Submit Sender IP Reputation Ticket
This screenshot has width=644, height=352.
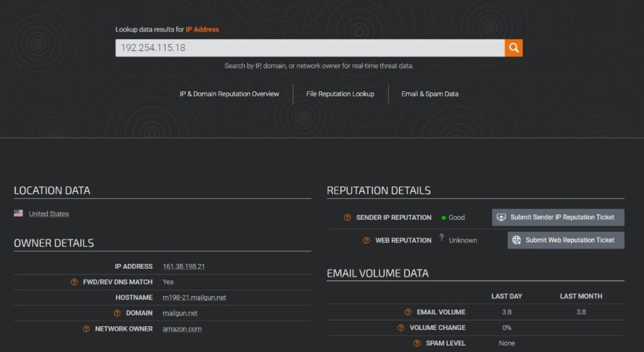558,217
